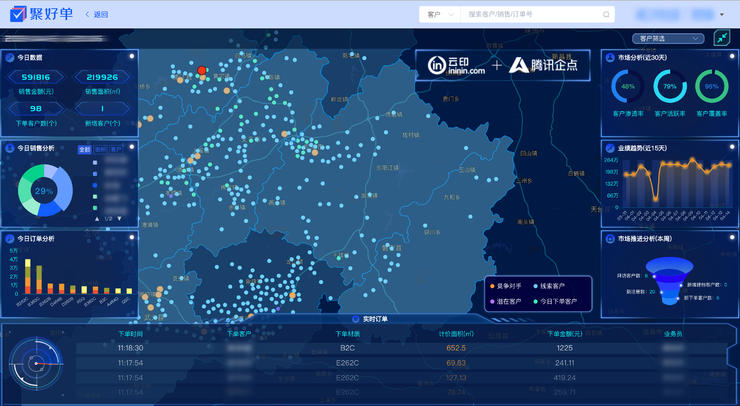Click the 聚好单 checkmark logo
Image resolution: width=740 pixels, height=406 pixels.
coord(17,14)
